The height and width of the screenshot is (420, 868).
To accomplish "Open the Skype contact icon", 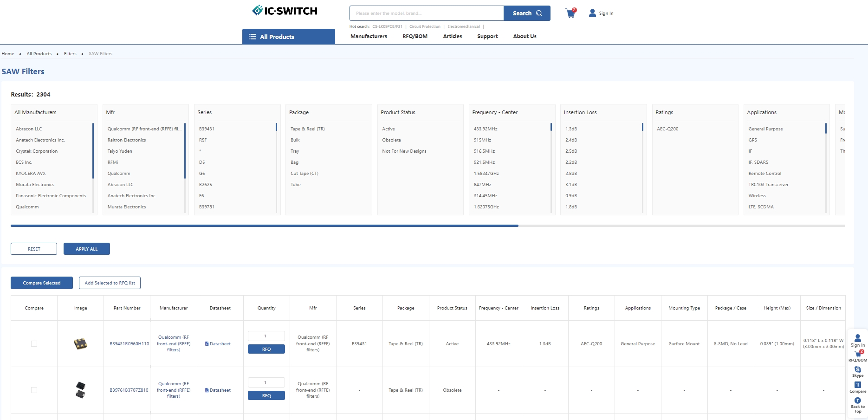I will click(x=857, y=369).
